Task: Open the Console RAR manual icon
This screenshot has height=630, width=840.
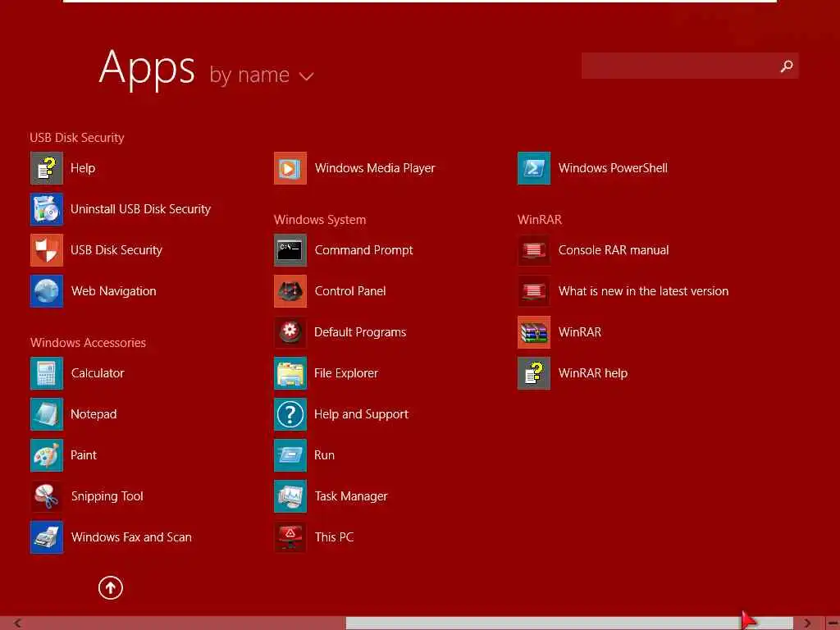Action: [534, 250]
